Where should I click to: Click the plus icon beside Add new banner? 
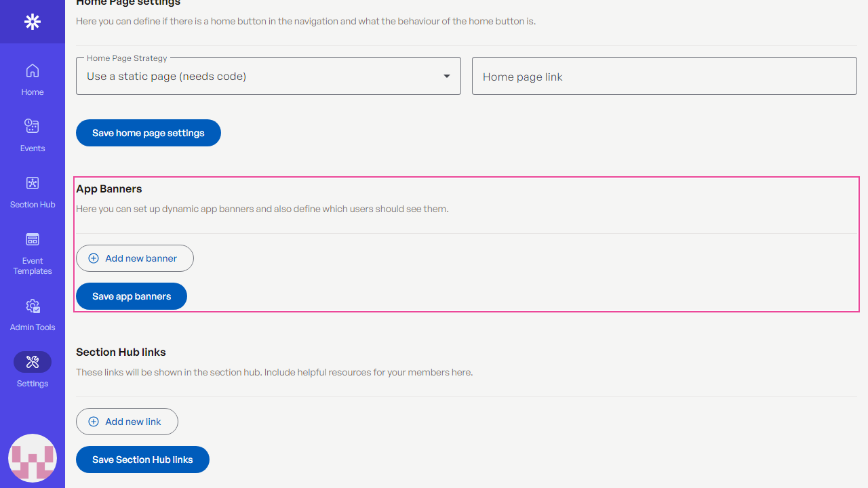(94, 258)
